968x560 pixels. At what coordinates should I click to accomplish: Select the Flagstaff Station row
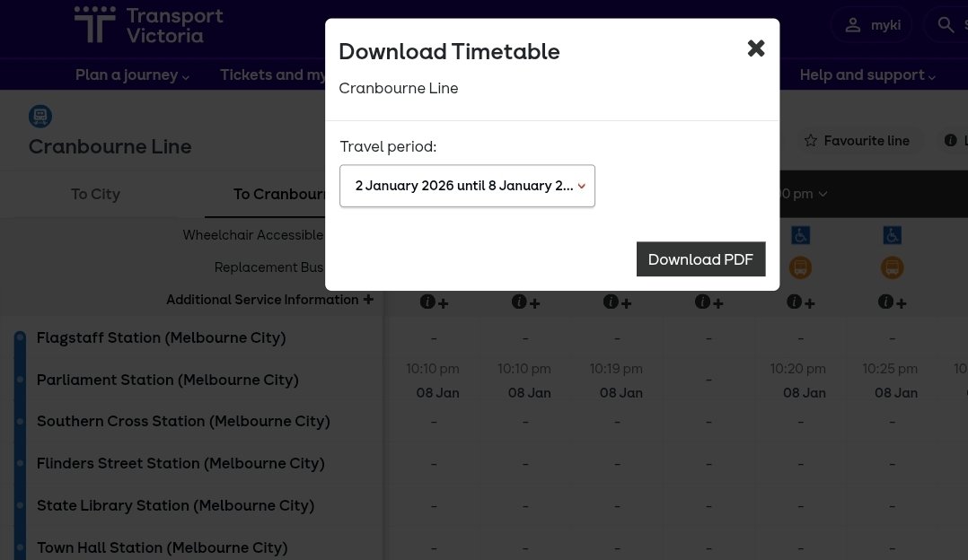[161, 337]
